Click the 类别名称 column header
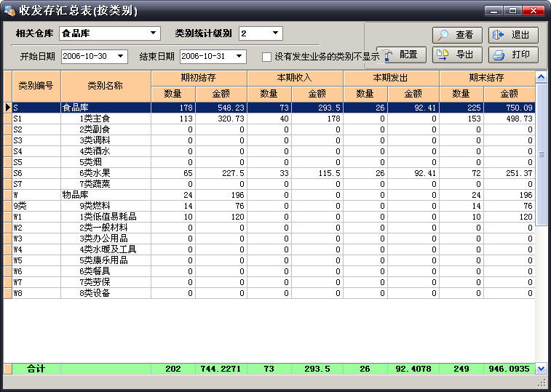This screenshot has width=551, height=392. 106,86
